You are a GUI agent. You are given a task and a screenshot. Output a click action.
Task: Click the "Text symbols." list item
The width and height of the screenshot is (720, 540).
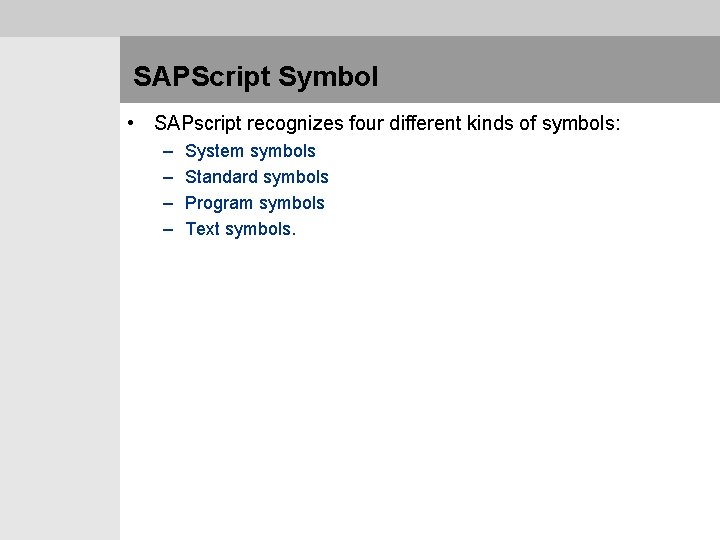click(x=241, y=229)
